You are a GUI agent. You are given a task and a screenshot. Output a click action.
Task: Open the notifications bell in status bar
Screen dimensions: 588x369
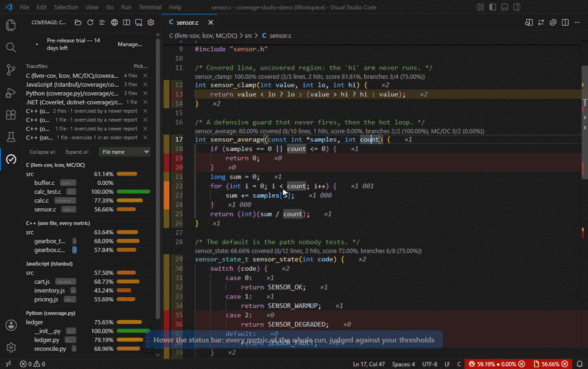pos(579,364)
